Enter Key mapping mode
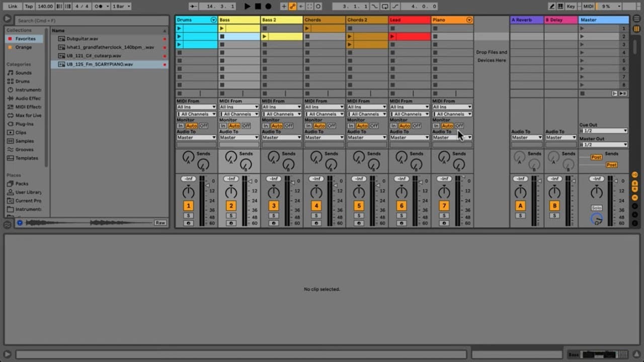This screenshot has height=362, width=644. (571, 6)
